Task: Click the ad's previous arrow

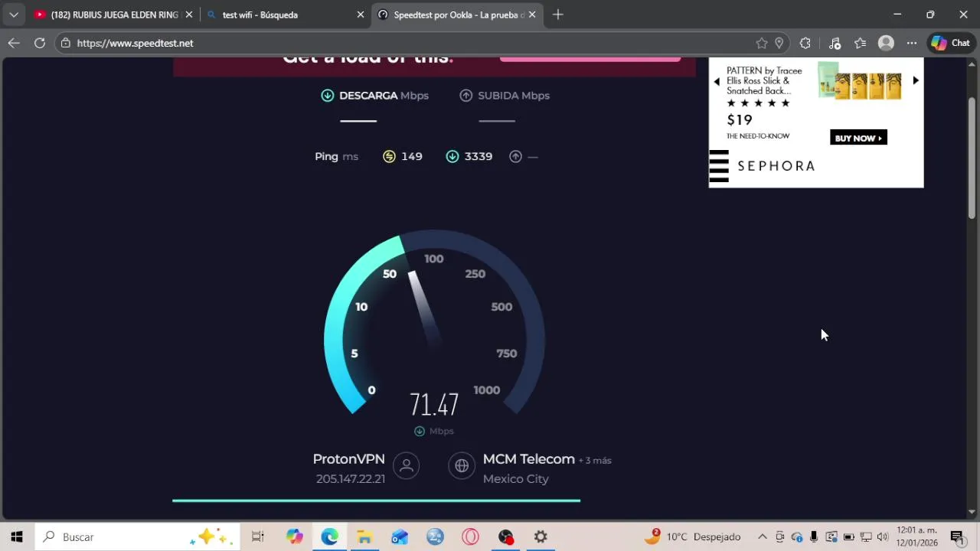Action: (x=717, y=81)
